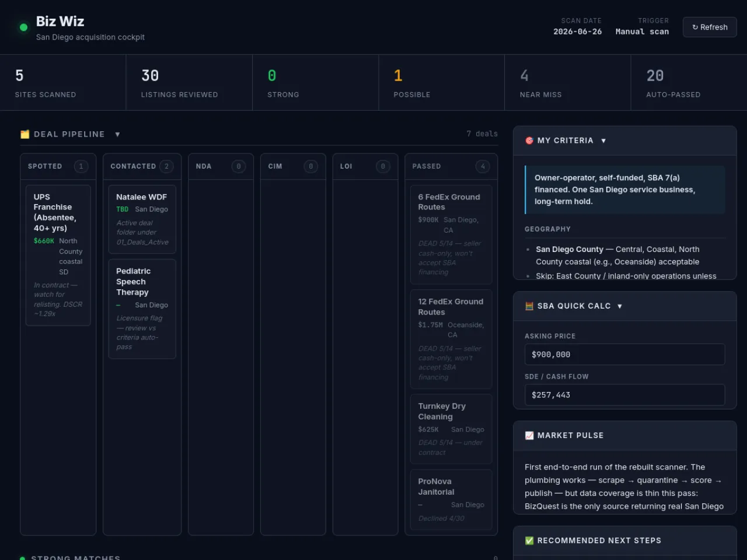Click the Passed column count badge
747x560 pixels.
coord(483,166)
